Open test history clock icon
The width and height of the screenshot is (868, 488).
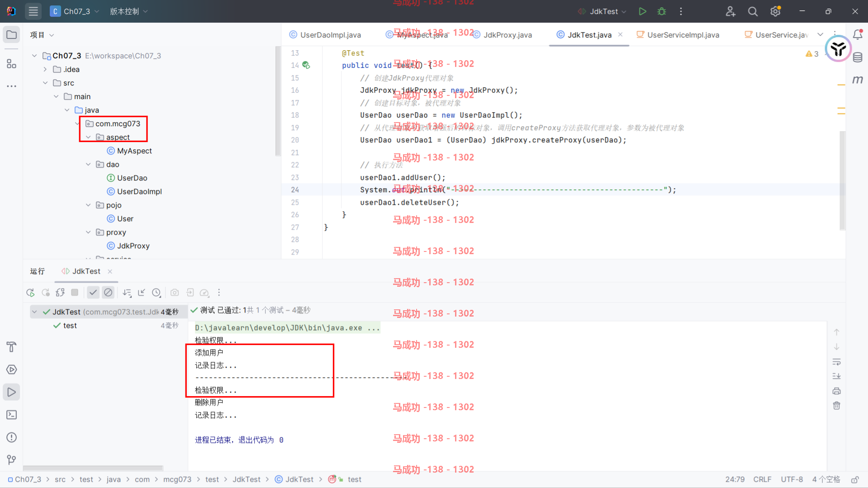[x=157, y=293]
